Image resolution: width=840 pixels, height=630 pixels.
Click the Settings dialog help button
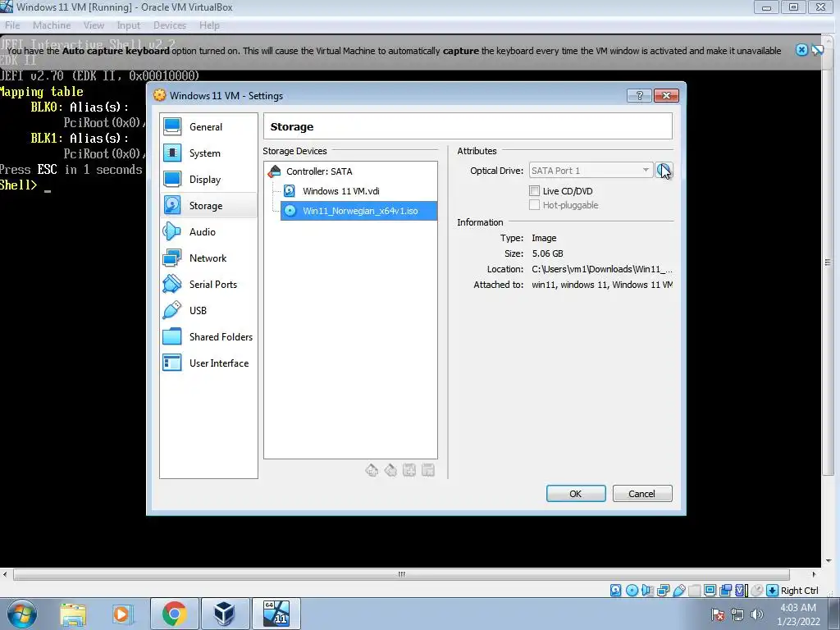coord(639,95)
